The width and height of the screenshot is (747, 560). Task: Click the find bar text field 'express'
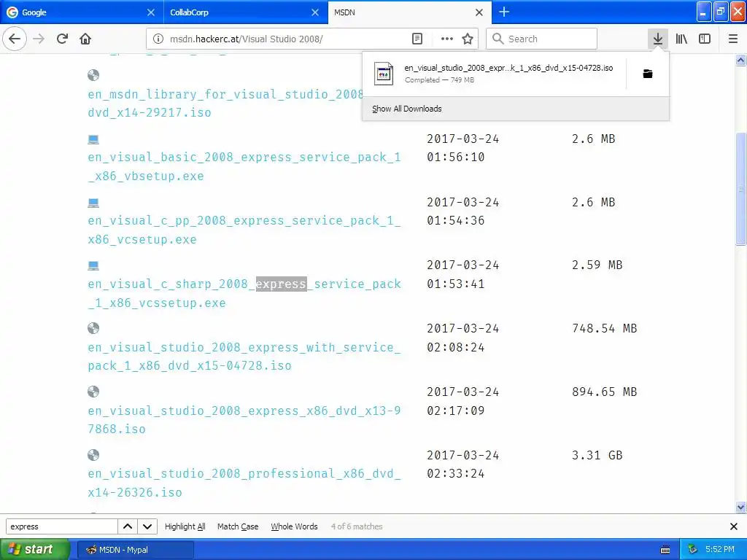click(x=61, y=526)
